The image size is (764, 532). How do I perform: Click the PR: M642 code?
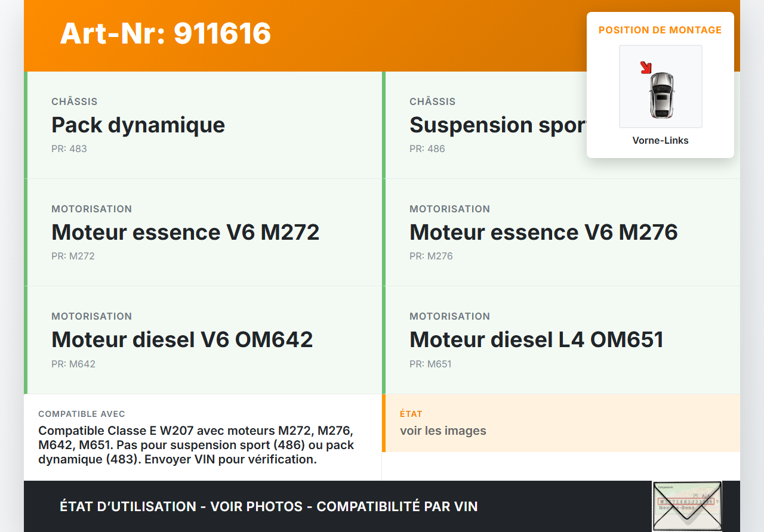(x=73, y=364)
